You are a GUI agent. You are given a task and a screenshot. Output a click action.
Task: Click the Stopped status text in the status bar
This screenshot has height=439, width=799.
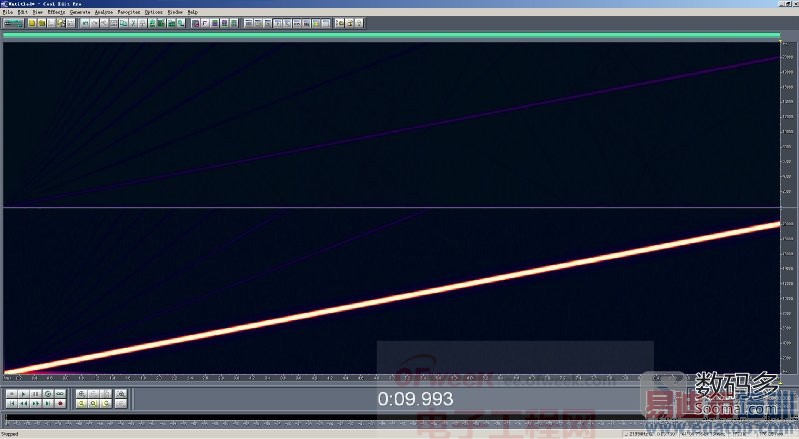[10, 434]
